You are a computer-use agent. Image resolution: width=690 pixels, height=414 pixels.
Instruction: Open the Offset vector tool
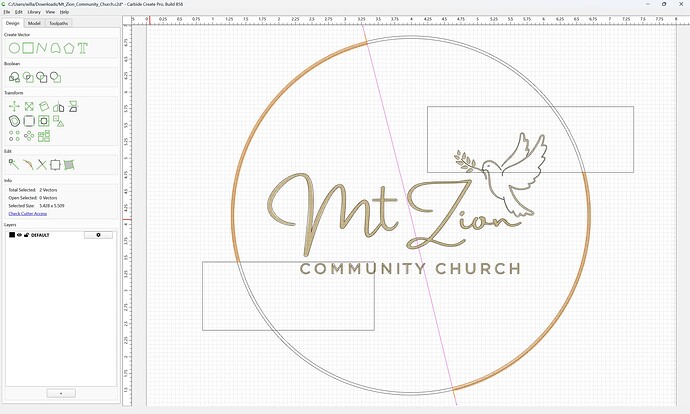(15, 121)
